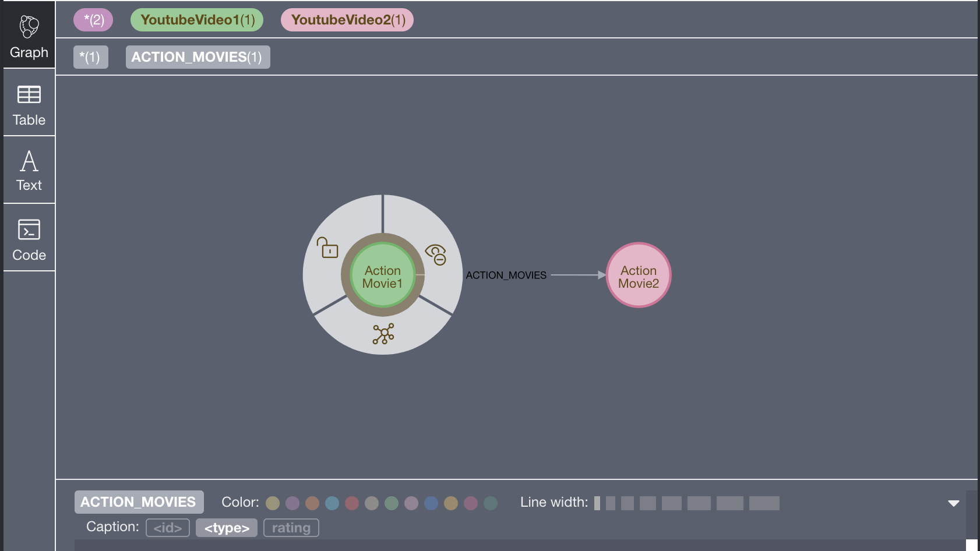Image resolution: width=980 pixels, height=551 pixels.
Task: Pick the first tan color swatch
Action: point(273,503)
